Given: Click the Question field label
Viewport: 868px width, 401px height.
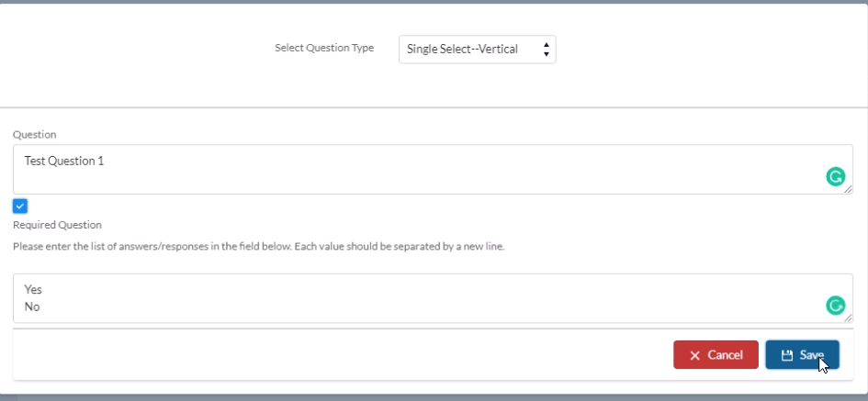Looking at the screenshot, I should (34, 134).
